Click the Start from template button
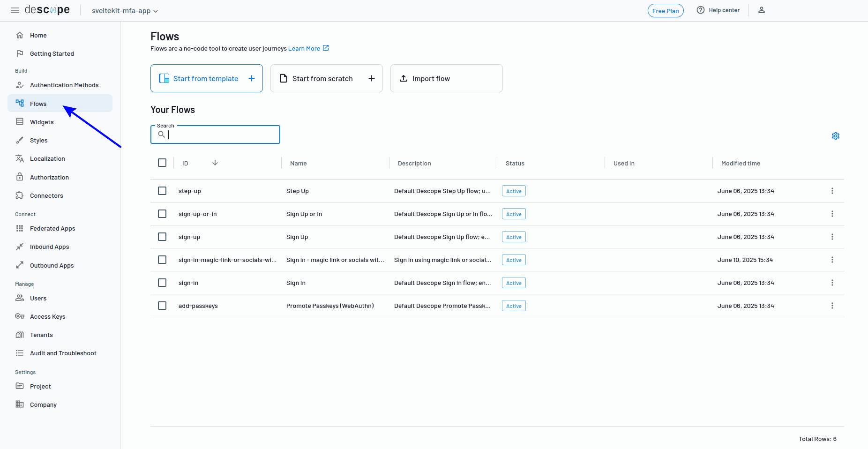Screen dimensions: 868x449 (x=206, y=78)
